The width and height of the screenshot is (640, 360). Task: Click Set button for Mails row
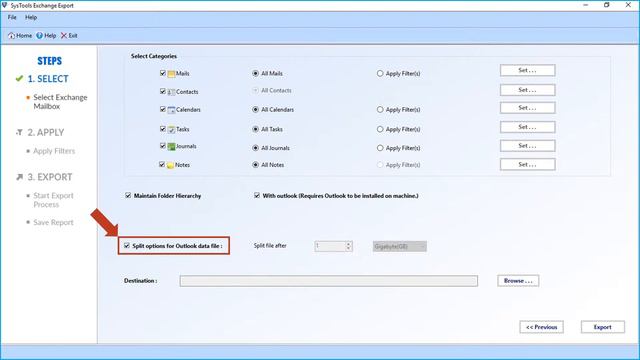tap(527, 70)
